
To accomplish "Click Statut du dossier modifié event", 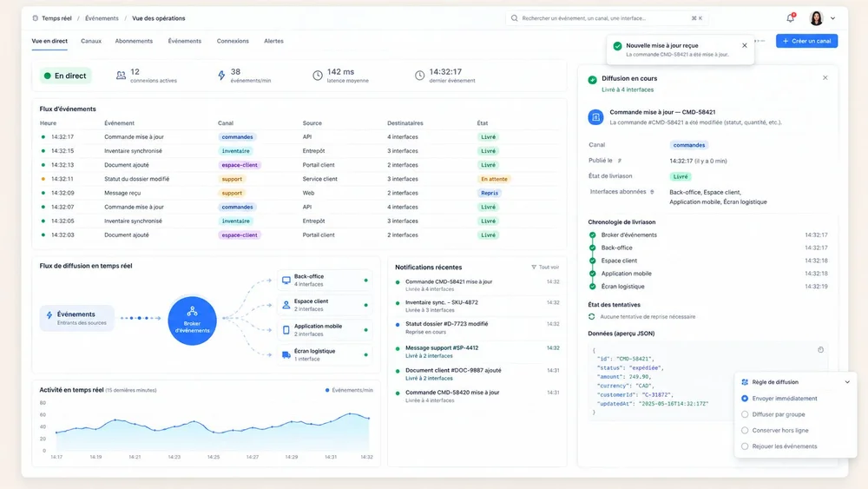I will 137,179.
